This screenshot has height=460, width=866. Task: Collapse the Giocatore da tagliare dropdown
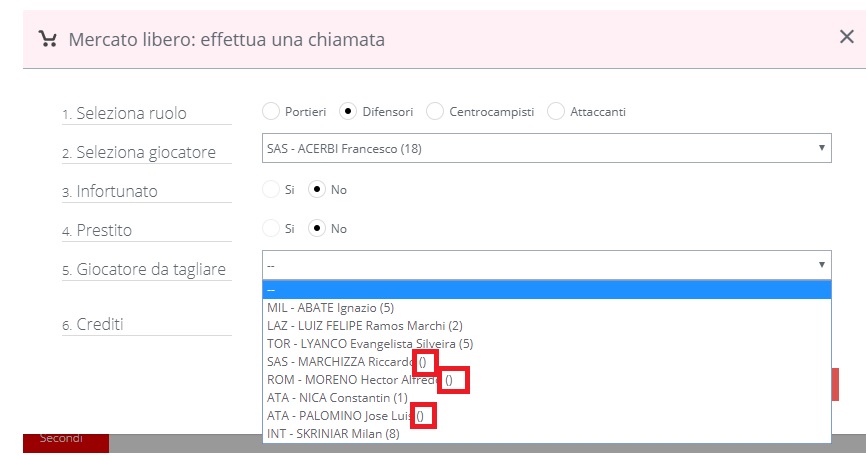click(546, 265)
